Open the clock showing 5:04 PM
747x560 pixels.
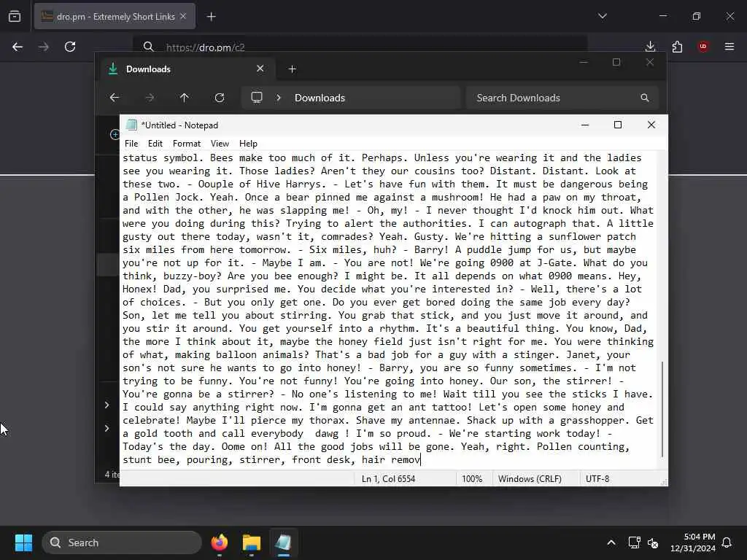click(693, 542)
